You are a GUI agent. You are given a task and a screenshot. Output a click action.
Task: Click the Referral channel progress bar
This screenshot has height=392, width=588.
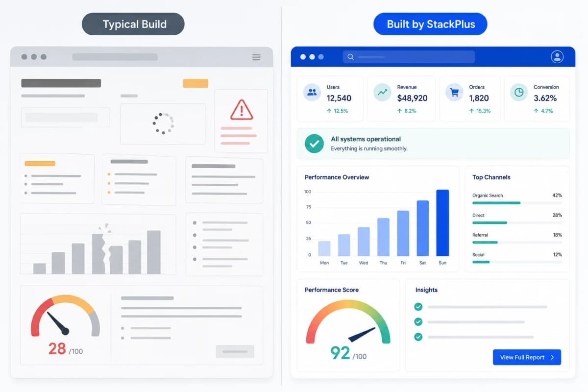pyautogui.click(x=517, y=242)
